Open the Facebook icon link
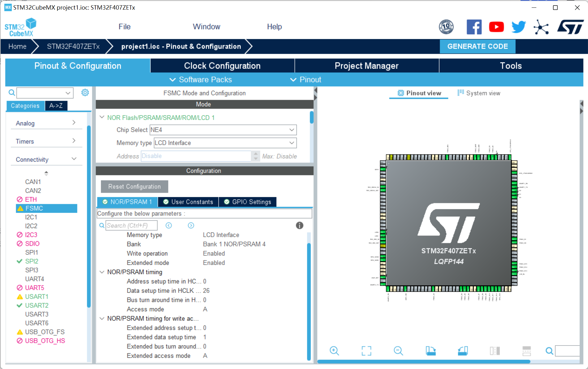 474,27
